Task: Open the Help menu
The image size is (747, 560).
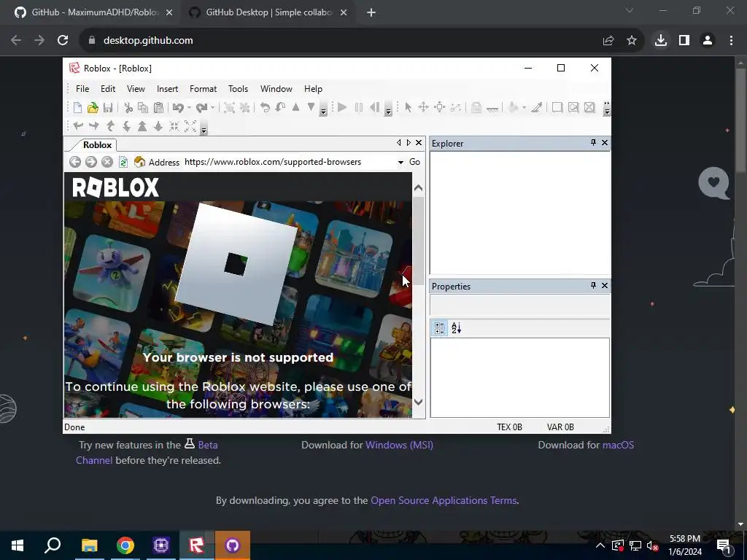Action: click(313, 89)
